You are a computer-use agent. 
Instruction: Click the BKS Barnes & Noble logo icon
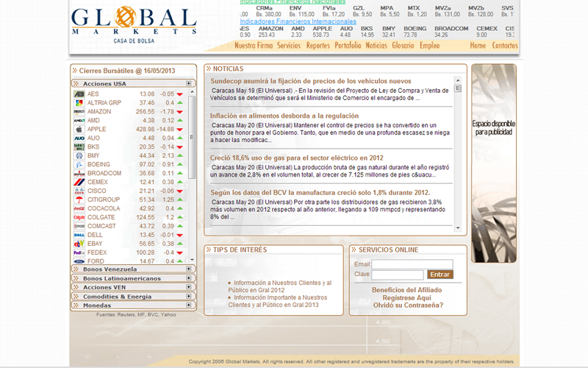[x=79, y=146]
